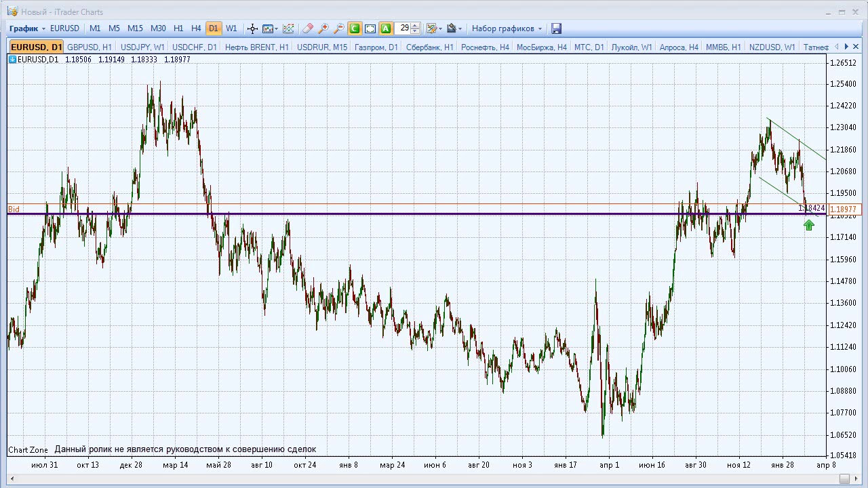Click the fit-to-screen frame icon
Viewport: 868px width, 488px height.
coord(370,28)
